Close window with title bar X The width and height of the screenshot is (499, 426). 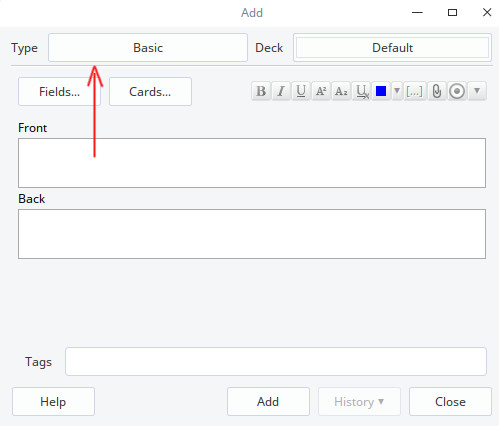tap(487, 13)
